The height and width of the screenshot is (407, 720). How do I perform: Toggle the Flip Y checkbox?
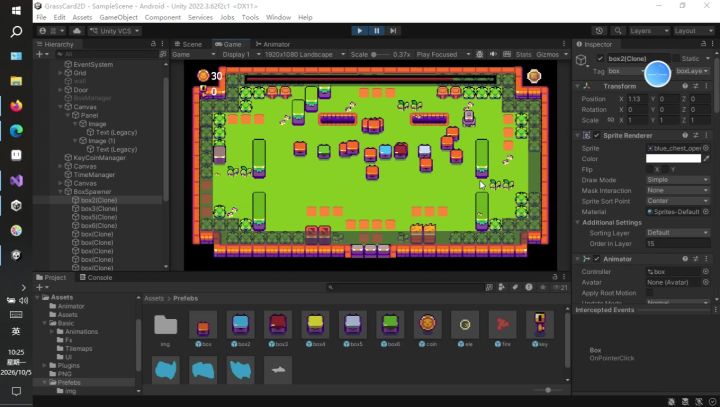click(x=666, y=170)
